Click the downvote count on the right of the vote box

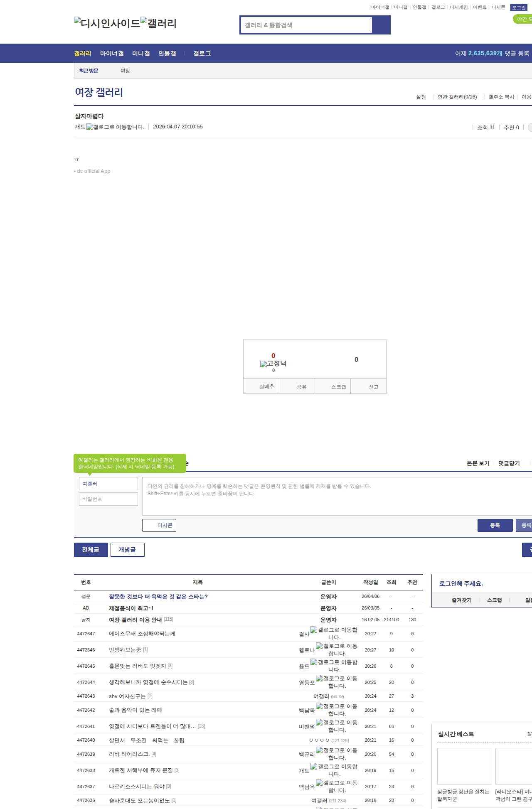click(x=356, y=360)
